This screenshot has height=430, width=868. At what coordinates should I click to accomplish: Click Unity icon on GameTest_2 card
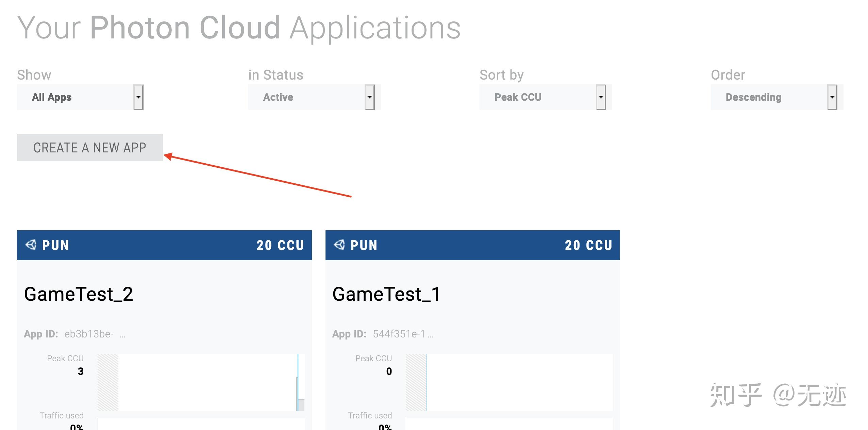31,245
